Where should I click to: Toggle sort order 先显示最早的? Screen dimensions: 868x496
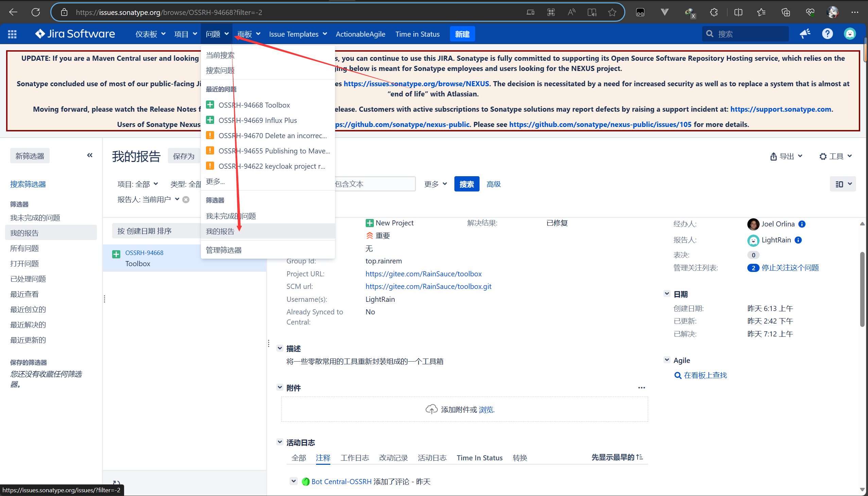[x=617, y=457]
